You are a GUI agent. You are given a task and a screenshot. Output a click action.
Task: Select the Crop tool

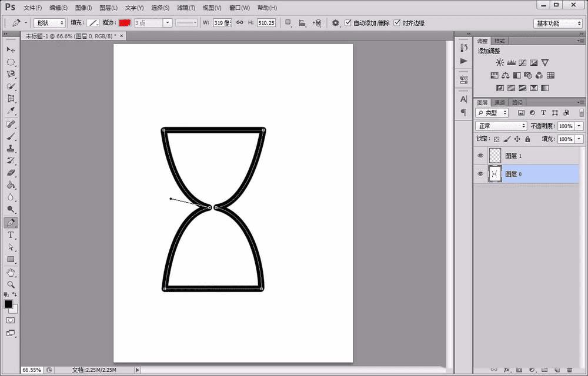click(x=11, y=99)
